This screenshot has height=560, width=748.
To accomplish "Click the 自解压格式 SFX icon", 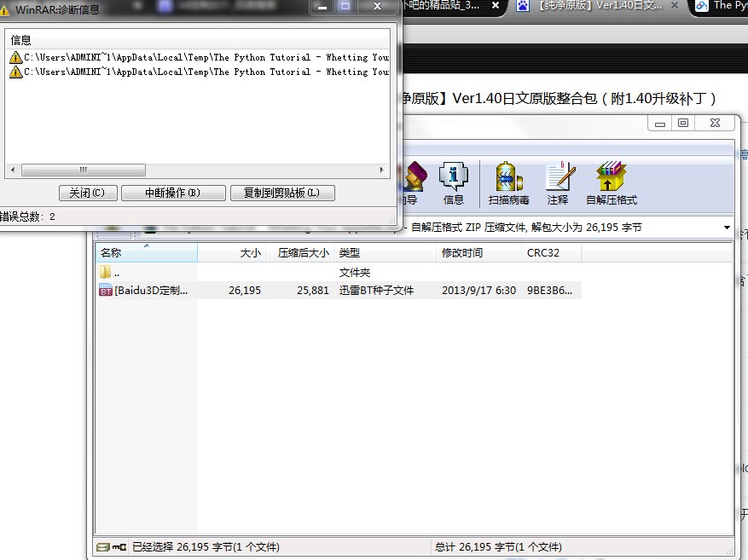I will (611, 183).
